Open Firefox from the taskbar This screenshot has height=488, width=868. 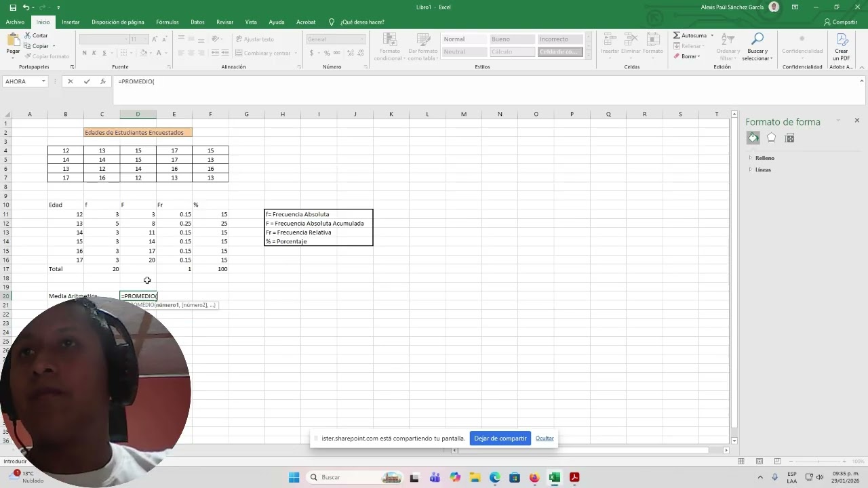click(x=534, y=477)
